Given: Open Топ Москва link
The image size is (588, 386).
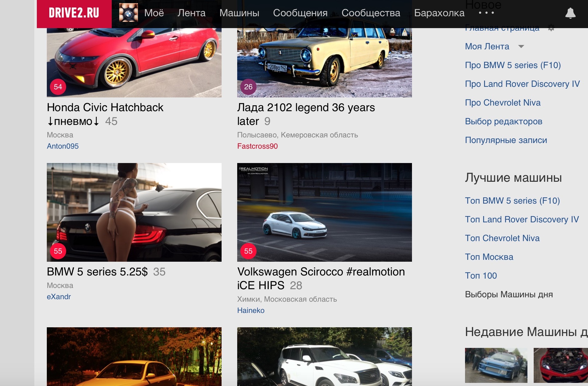Looking at the screenshot, I should tap(489, 257).
